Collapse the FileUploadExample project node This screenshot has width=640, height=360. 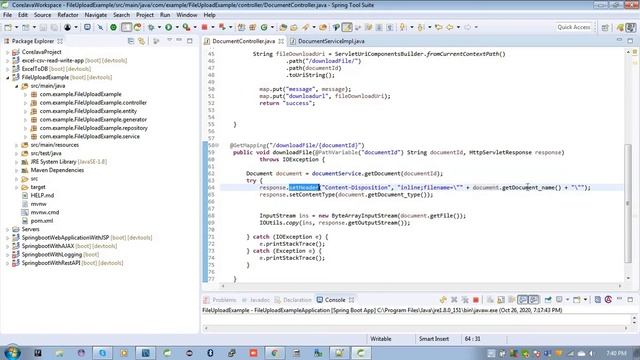(7, 78)
